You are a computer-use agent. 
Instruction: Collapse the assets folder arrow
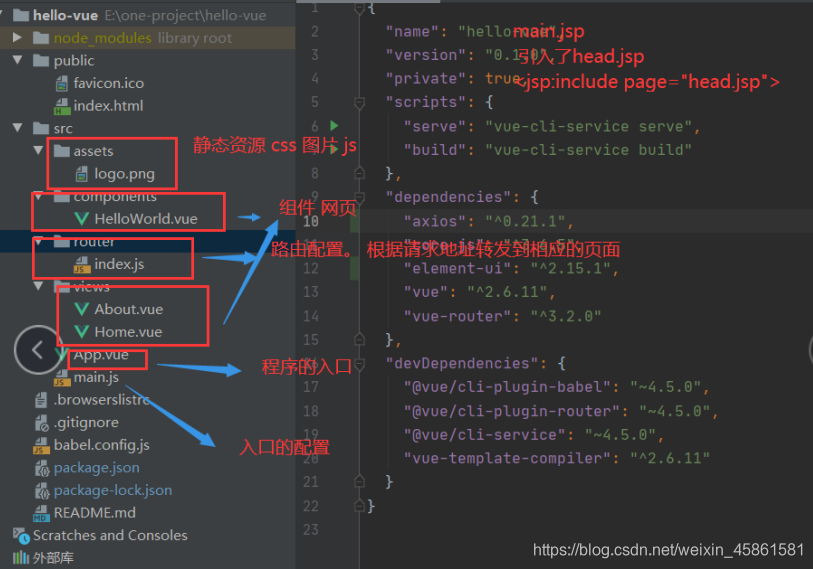[38, 150]
